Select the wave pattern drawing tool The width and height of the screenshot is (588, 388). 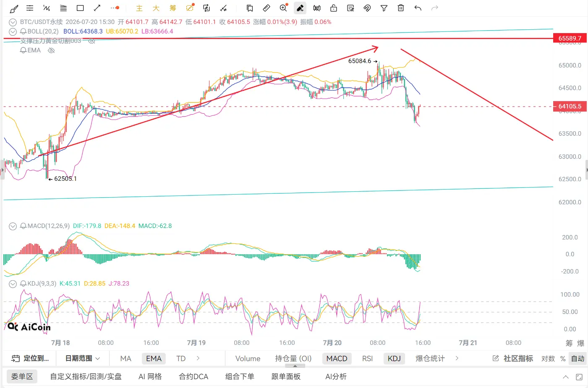coord(47,8)
